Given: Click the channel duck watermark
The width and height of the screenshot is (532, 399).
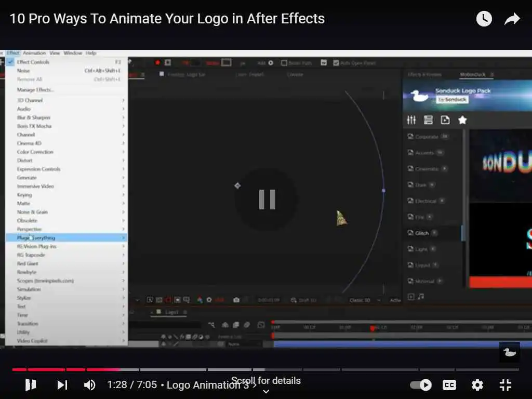Looking at the screenshot, I should pos(509,353).
